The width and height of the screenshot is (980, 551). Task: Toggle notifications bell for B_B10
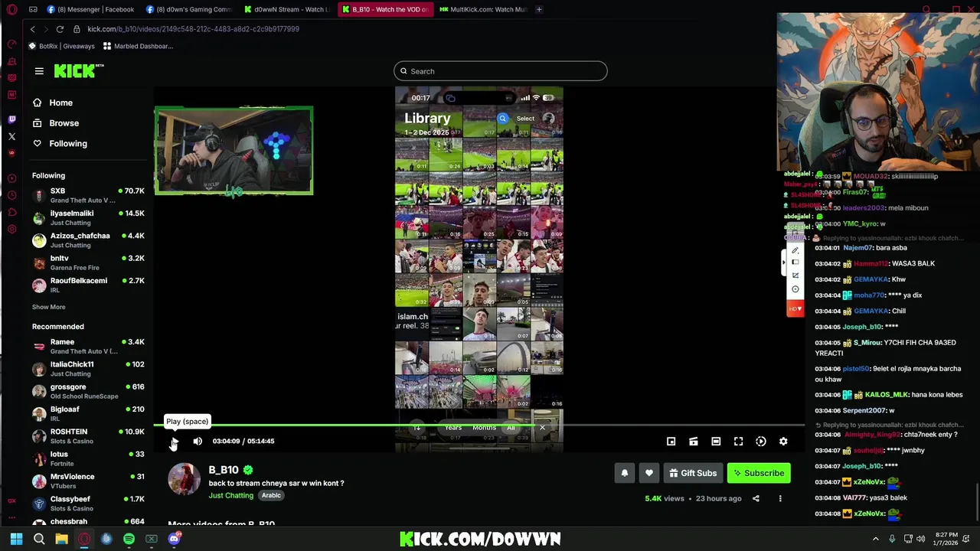click(x=625, y=473)
